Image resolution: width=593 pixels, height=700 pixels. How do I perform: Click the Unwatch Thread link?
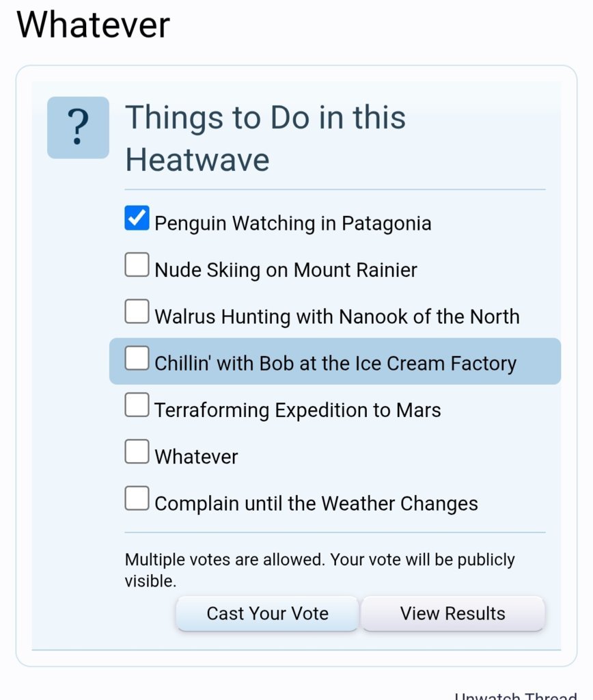pyautogui.click(x=516, y=695)
